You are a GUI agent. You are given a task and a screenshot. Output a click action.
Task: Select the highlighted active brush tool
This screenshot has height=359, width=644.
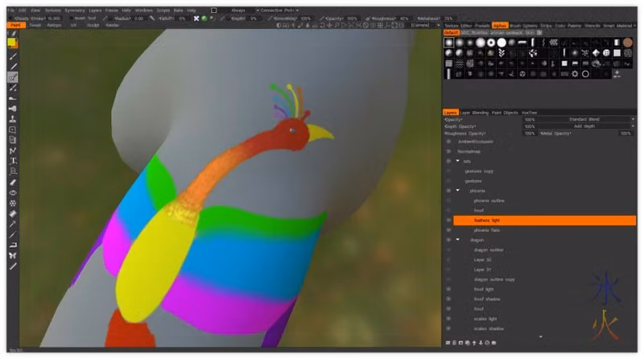pos(13,77)
